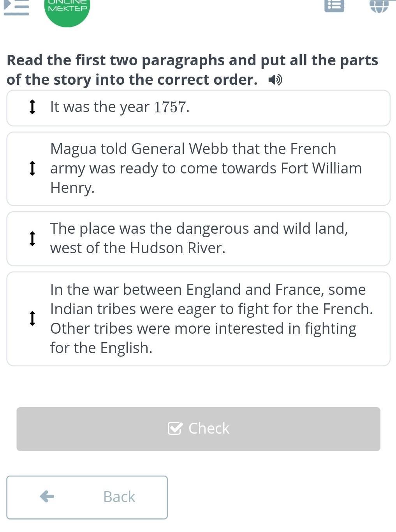Select the drag handle for Hudson River sentence
Screen dimensions: 396x532
coord(33,238)
